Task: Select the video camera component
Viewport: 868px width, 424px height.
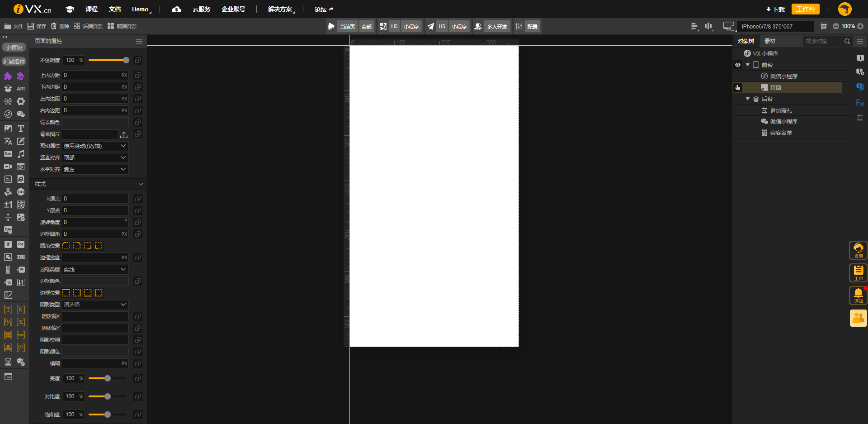Action: (8, 167)
